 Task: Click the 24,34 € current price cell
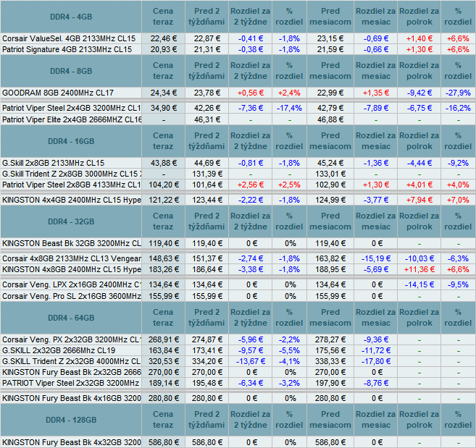pyautogui.click(x=163, y=93)
